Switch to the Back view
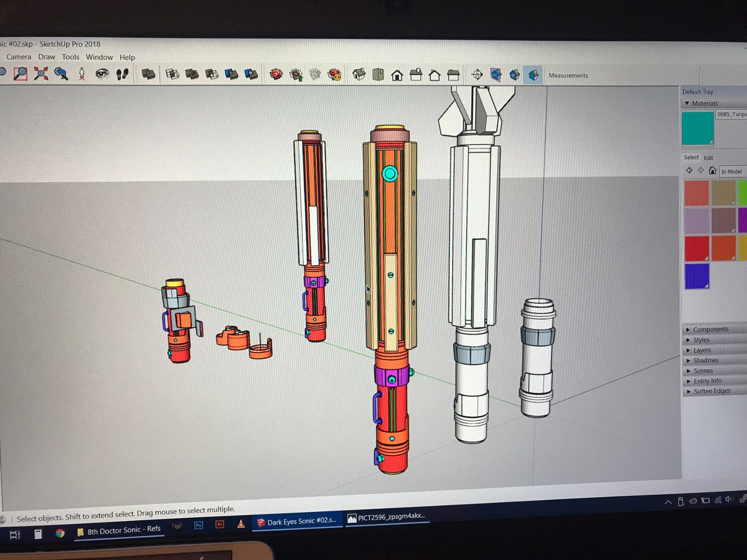The height and width of the screenshot is (560, 747). (435, 75)
